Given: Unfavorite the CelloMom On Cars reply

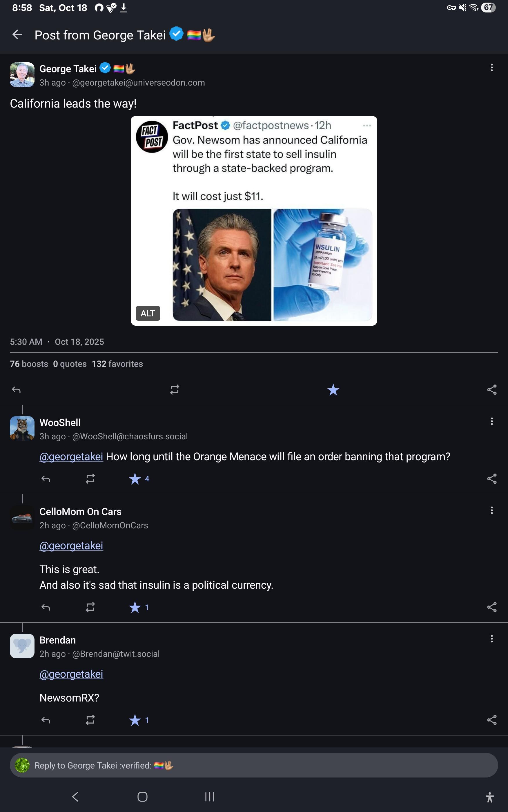Looking at the screenshot, I should (135, 607).
